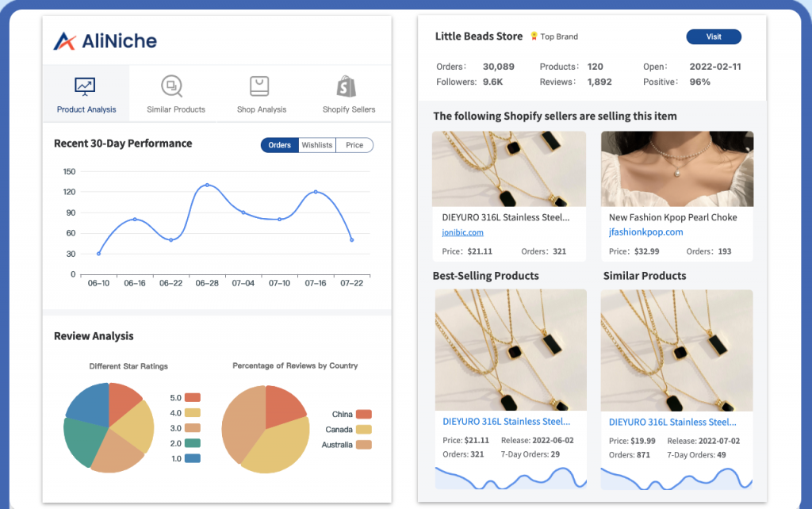Screen dimensions: 812x509
Task: Toggle the 1.0 star rating legend swatch
Action: pyautogui.click(x=193, y=458)
